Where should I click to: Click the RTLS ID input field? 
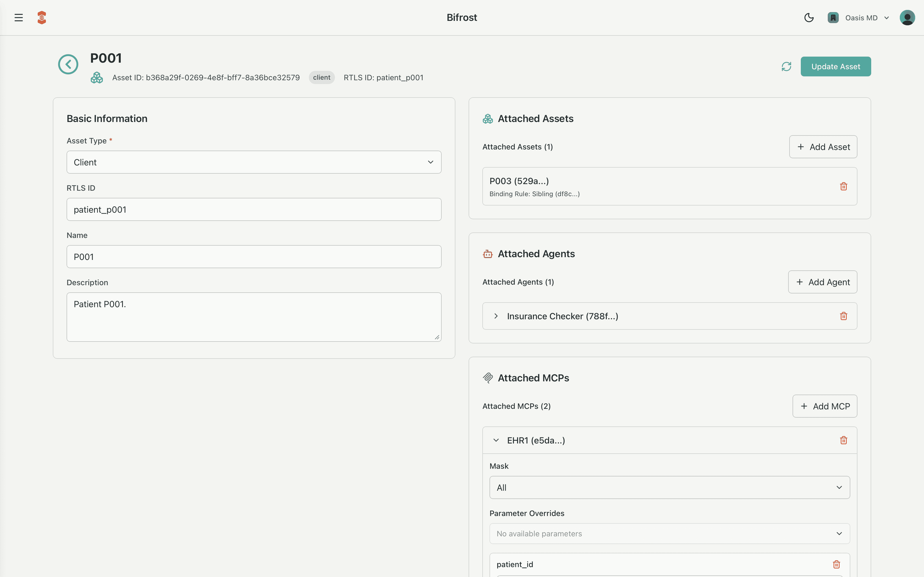pos(254,209)
